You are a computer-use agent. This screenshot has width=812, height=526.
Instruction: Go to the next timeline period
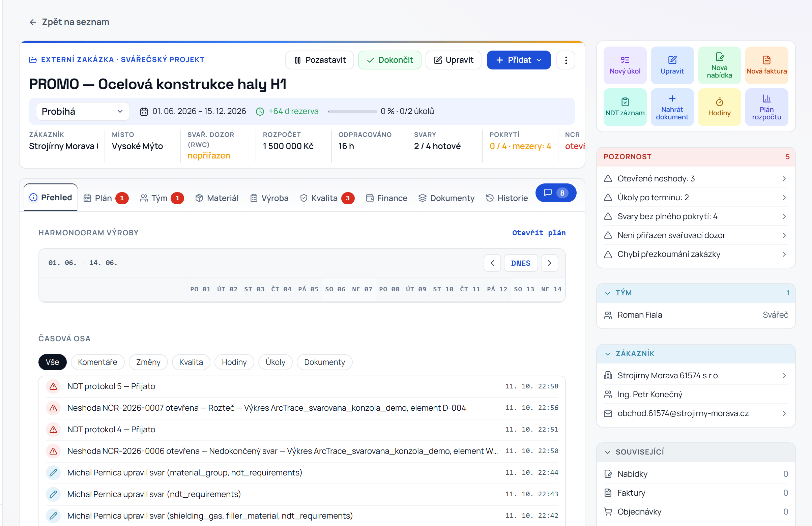[x=549, y=263]
